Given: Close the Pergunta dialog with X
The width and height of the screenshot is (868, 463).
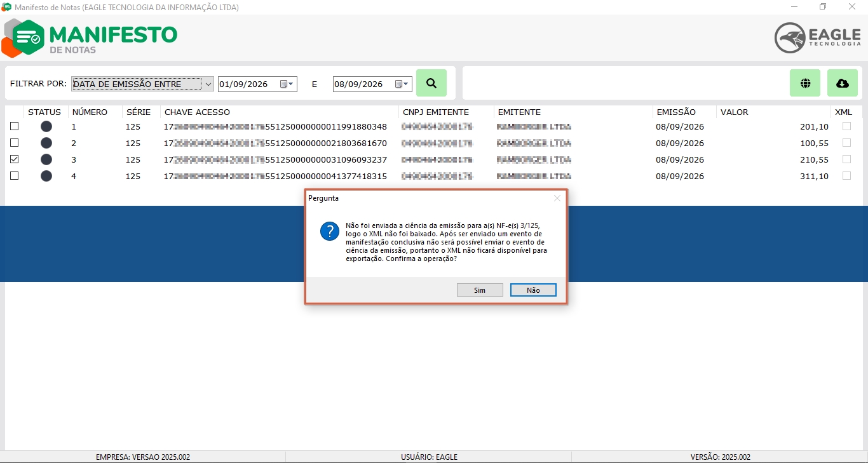Looking at the screenshot, I should click(x=557, y=198).
